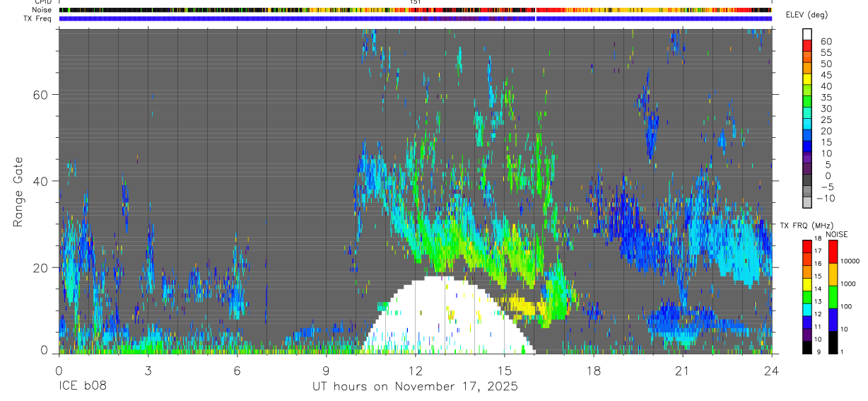Click the "12" hour tick label on time axis
The height and width of the screenshot is (401, 868).
click(415, 370)
